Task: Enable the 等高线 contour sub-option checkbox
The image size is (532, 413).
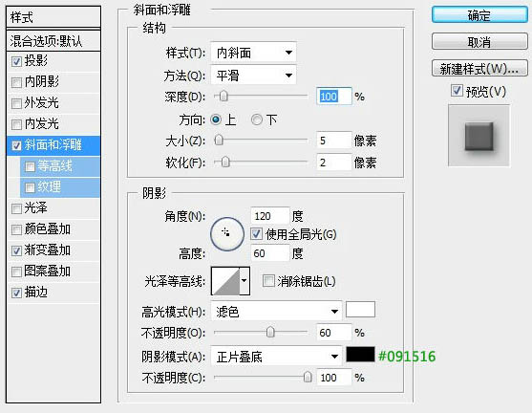Action: click(x=30, y=166)
